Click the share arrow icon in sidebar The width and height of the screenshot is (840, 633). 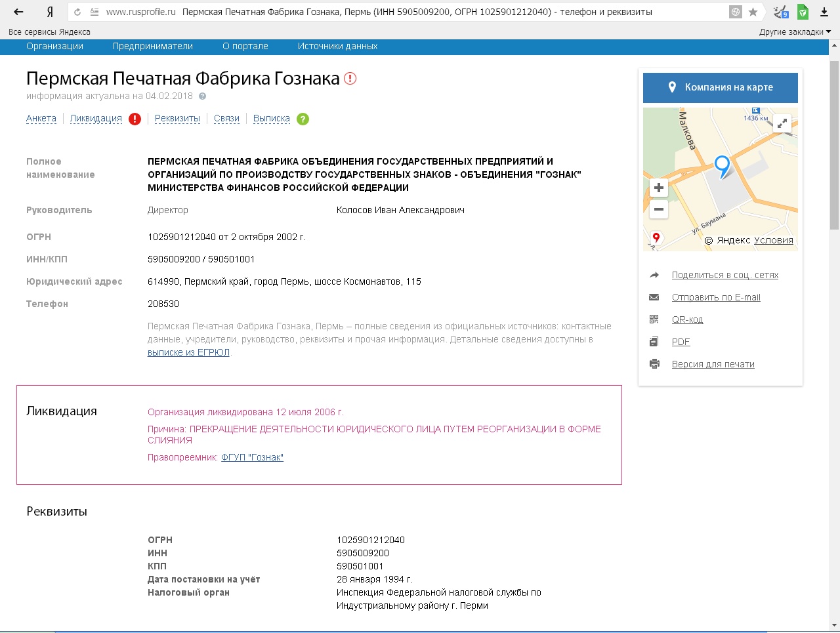coord(654,276)
